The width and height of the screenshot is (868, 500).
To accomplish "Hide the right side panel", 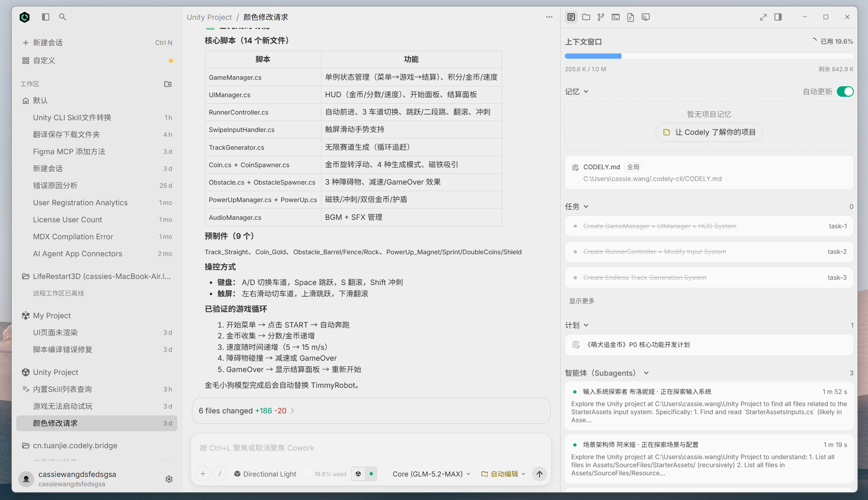I will pos(778,17).
